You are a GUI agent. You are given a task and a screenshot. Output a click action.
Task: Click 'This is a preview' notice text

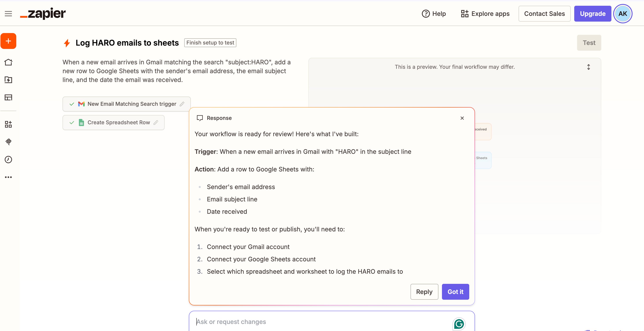[454, 67]
